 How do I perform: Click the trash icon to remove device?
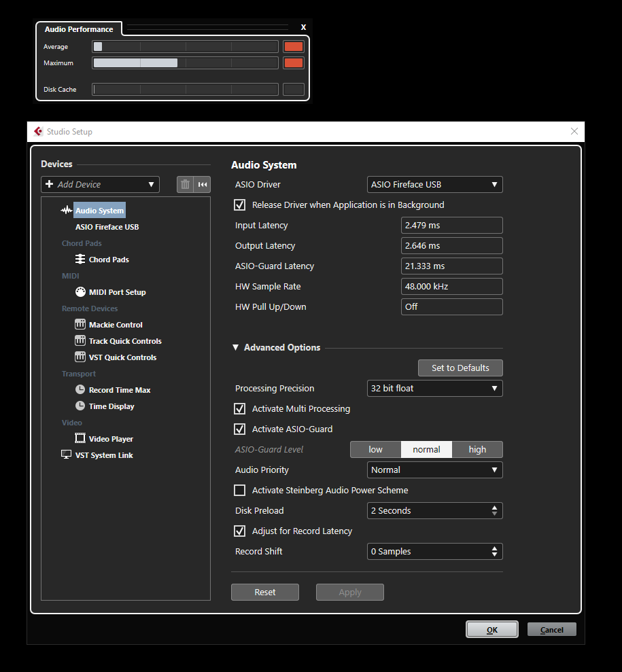tap(185, 185)
